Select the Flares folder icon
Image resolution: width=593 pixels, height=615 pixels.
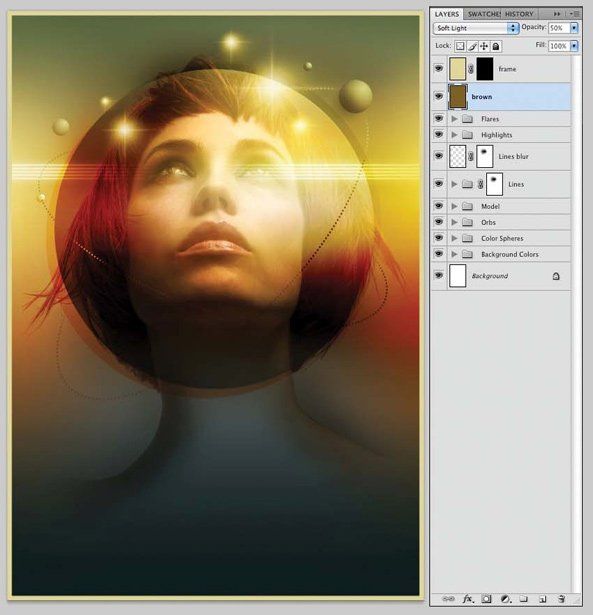click(x=467, y=119)
